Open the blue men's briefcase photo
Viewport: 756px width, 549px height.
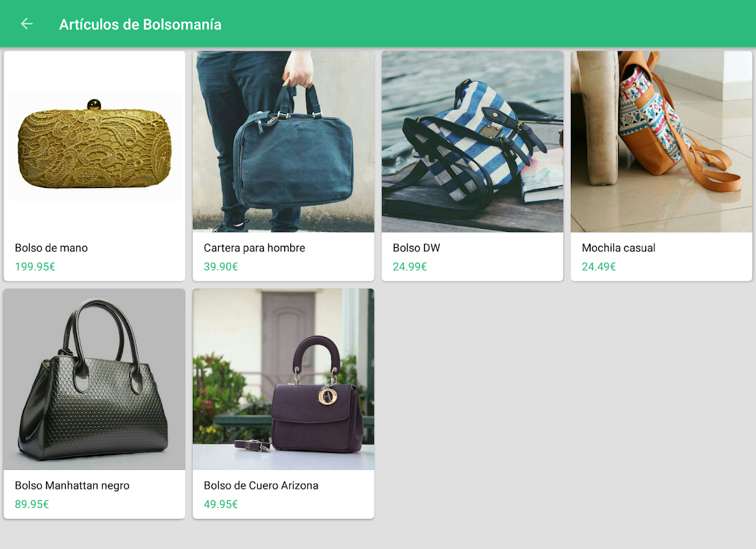tap(283, 142)
